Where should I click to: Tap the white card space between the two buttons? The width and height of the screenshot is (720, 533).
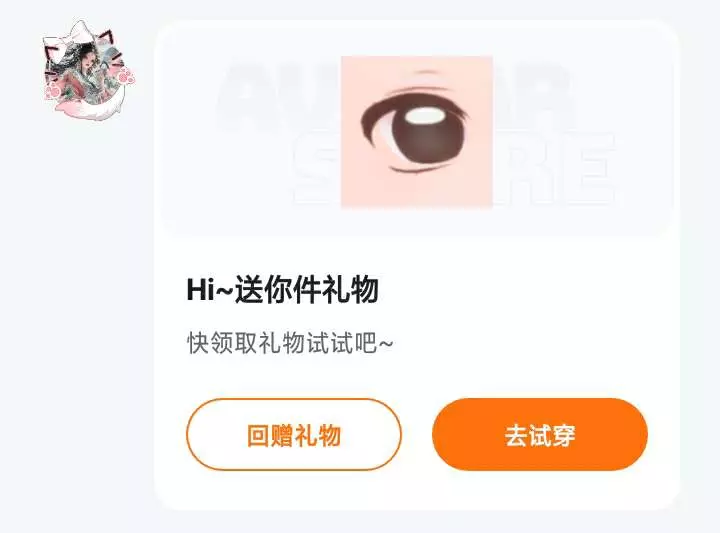click(417, 434)
